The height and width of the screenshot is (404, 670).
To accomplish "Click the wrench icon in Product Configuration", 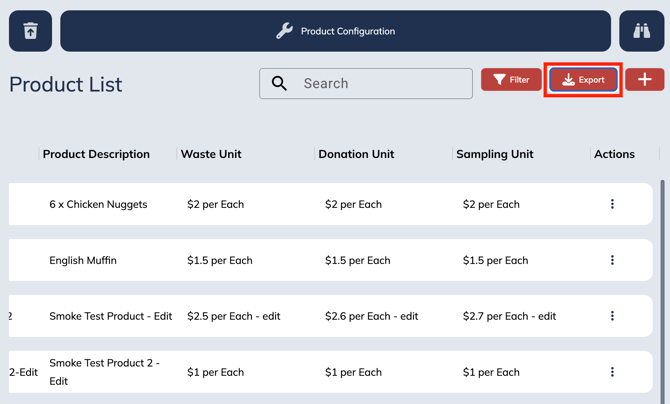I will coord(285,31).
